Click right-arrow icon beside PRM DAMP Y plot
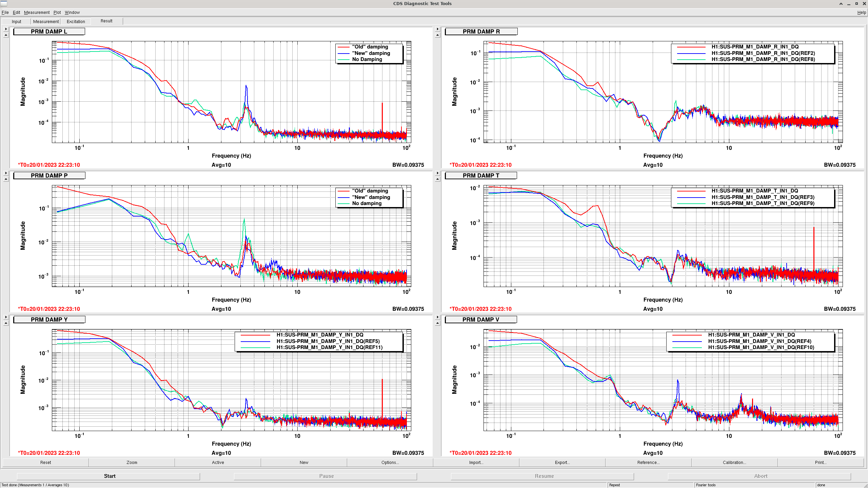868x488 pixels. click(6, 317)
